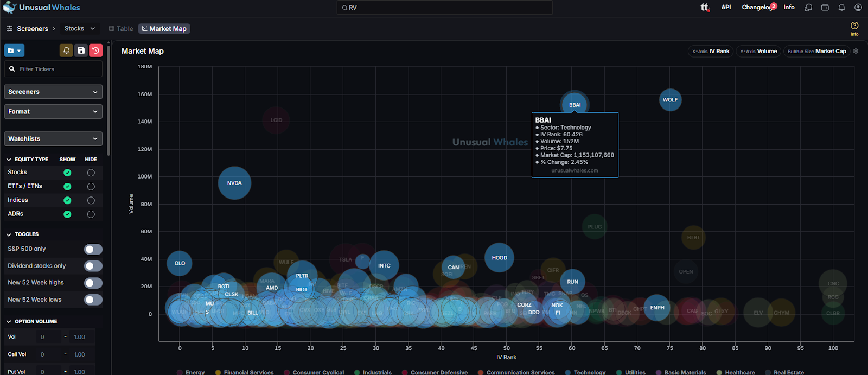The height and width of the screenshot is (375, 868).
Task: Click the yellow Info help icon
Action: [x=854, y=28]
